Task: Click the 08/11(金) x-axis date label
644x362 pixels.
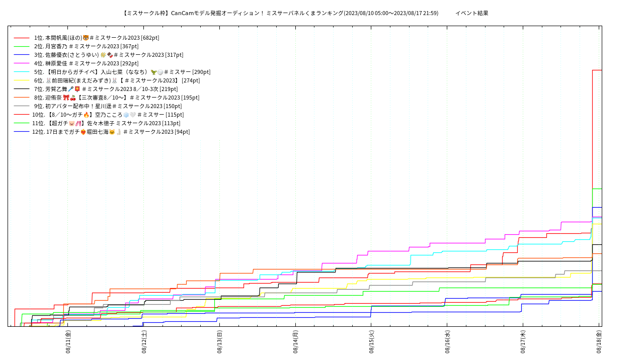Action: [x=68, y=342]
